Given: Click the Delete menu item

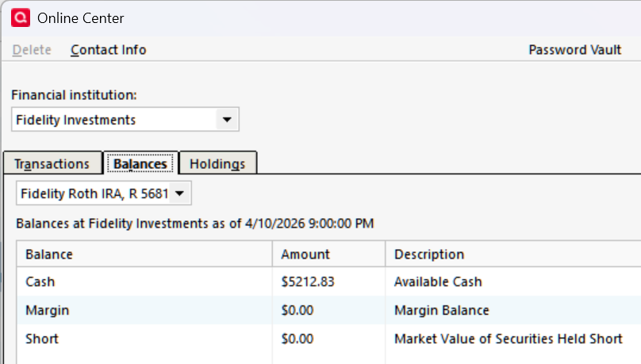Looking at the screenshot, I should (32, 50).
